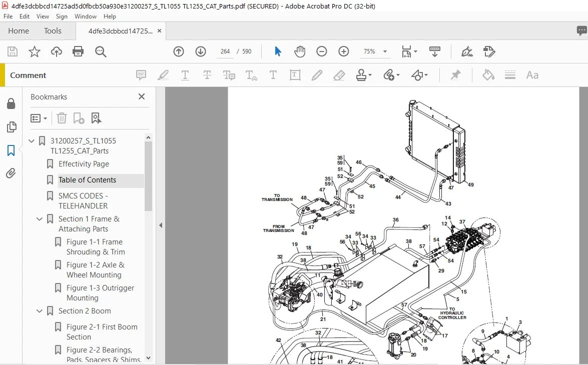Open Figure 1-2 Axle & Wheel Mounting
This screenshot has width=588, height=365.
(x=95, y=270)
